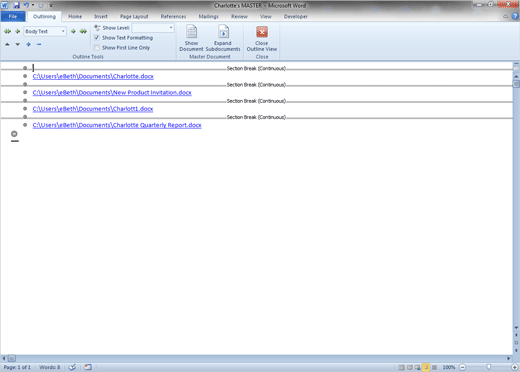Click the Collapse minus icon

tap(39, 44)
